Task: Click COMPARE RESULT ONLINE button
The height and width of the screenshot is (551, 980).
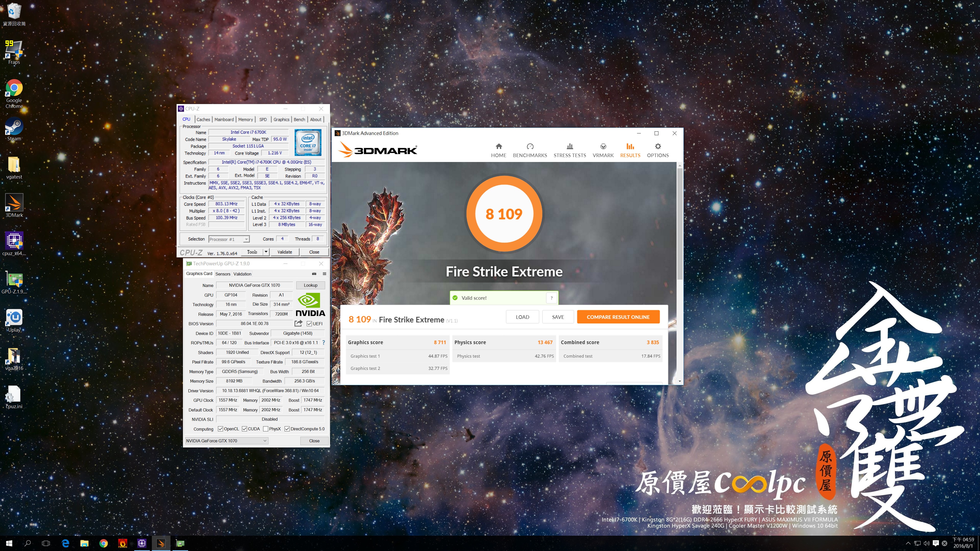Action: coord(618,317)
